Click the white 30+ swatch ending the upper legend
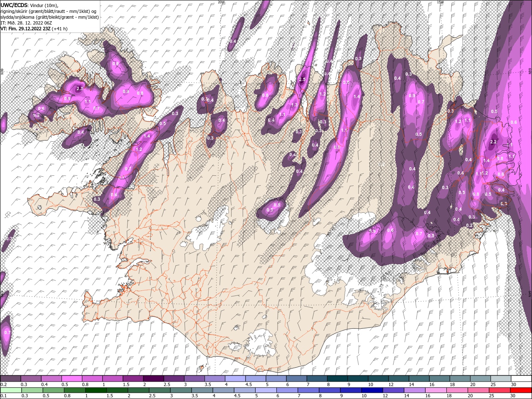This screenshot has height=399, width=532. [521, 379]
